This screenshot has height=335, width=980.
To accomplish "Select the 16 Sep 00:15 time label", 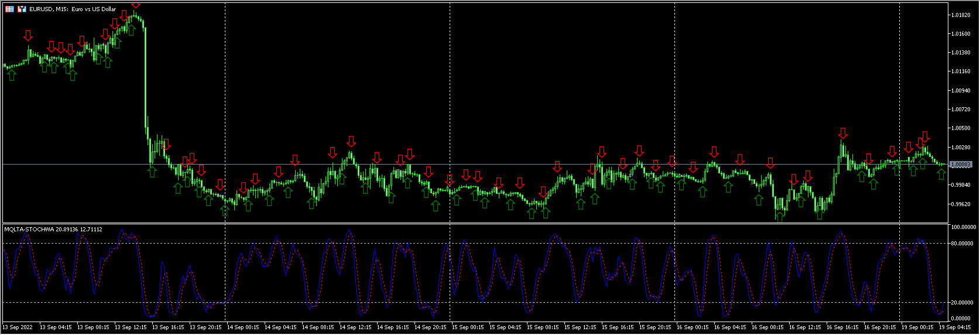I will click(692, 327).
